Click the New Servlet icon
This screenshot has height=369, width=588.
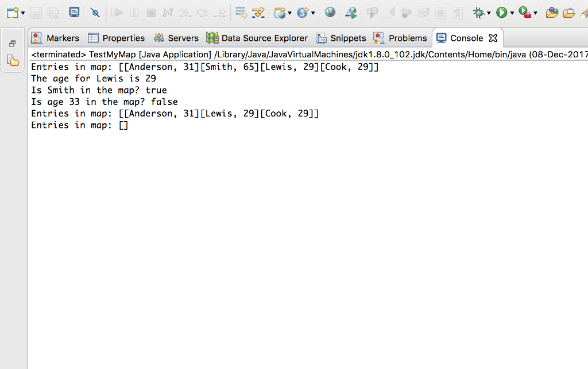tap(302, 13)
